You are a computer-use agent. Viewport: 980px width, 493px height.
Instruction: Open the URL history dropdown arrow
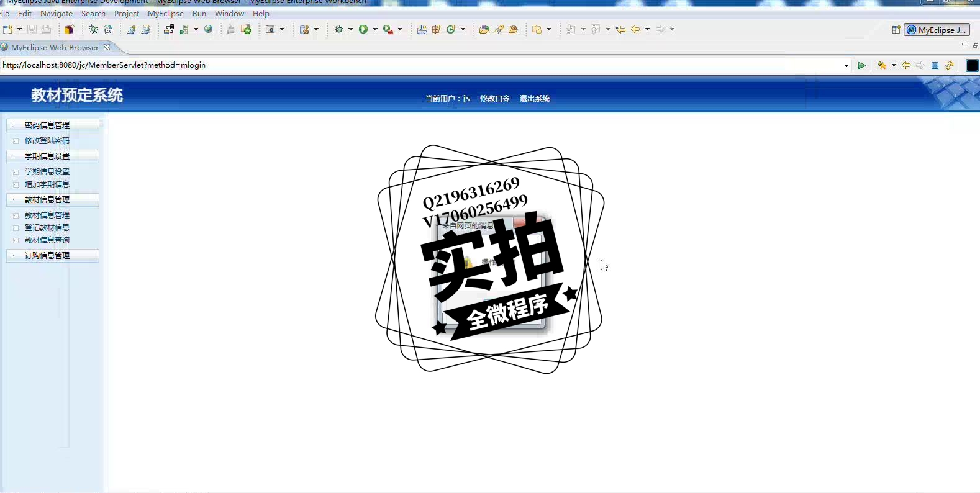[x=846, y=65]
